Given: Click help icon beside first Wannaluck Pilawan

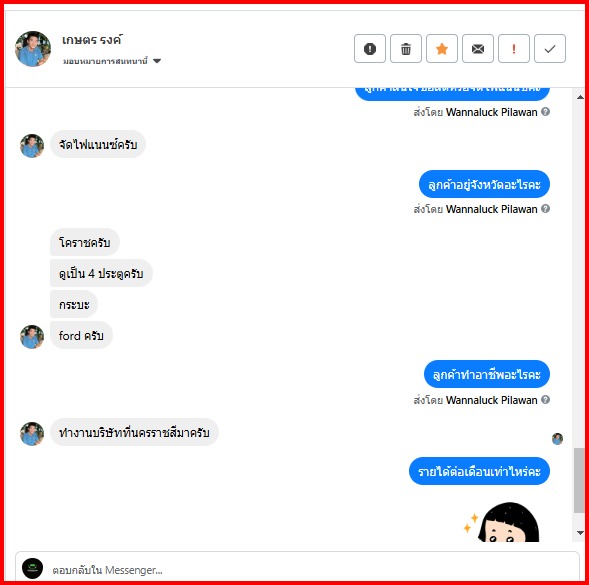Looking at the screenshot, I should point(545,112).
